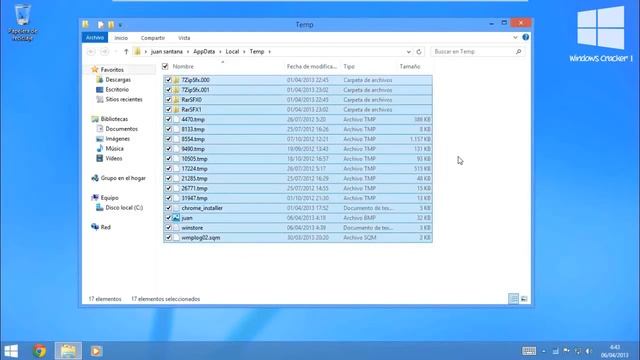
Task: Open the touch keyboard tray icon
Action: [529, 351]
